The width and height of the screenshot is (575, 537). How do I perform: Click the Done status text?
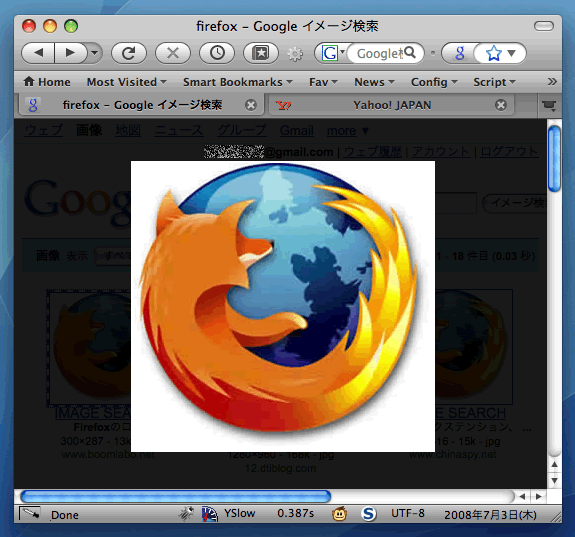click(65, 515)
